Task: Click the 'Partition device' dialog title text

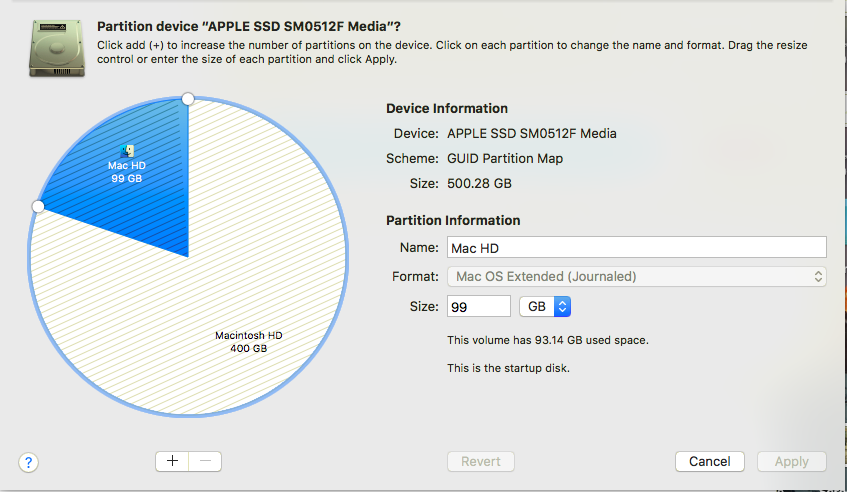Action: tap(248, 26)
